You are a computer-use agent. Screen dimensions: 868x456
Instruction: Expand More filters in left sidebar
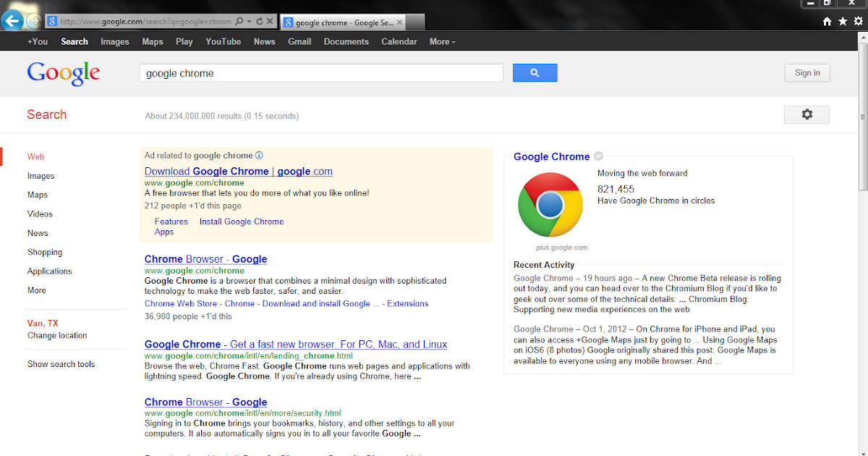(37, 290)
